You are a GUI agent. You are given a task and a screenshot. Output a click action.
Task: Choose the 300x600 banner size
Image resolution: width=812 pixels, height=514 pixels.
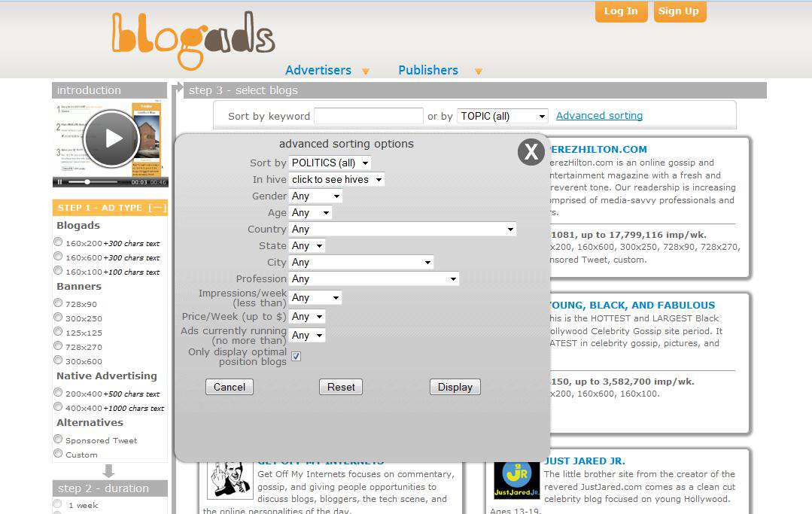pyautogui.click(x=58, y=360)
